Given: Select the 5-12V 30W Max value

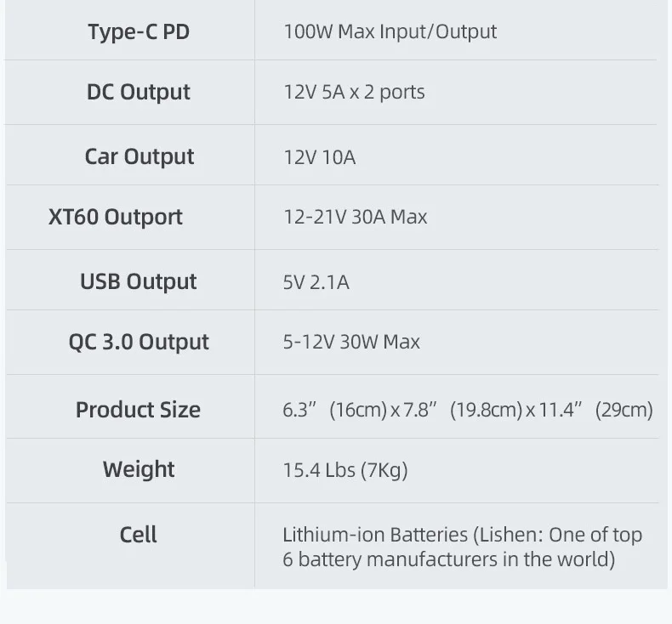Looking at the screenshot, I should (351, 342).
